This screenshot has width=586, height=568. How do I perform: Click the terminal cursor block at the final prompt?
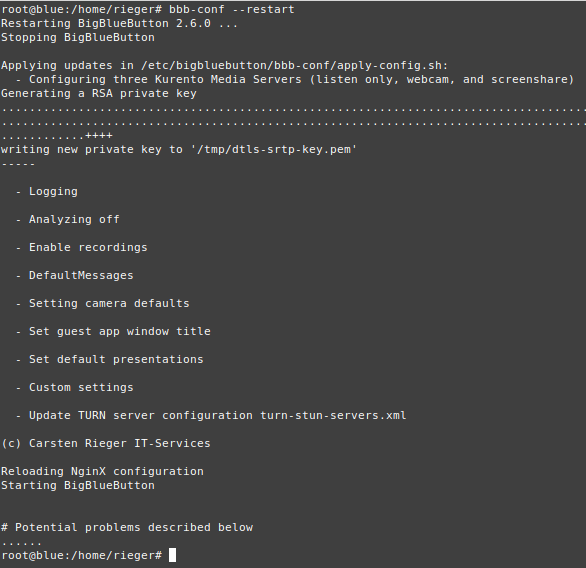point(172,555)
